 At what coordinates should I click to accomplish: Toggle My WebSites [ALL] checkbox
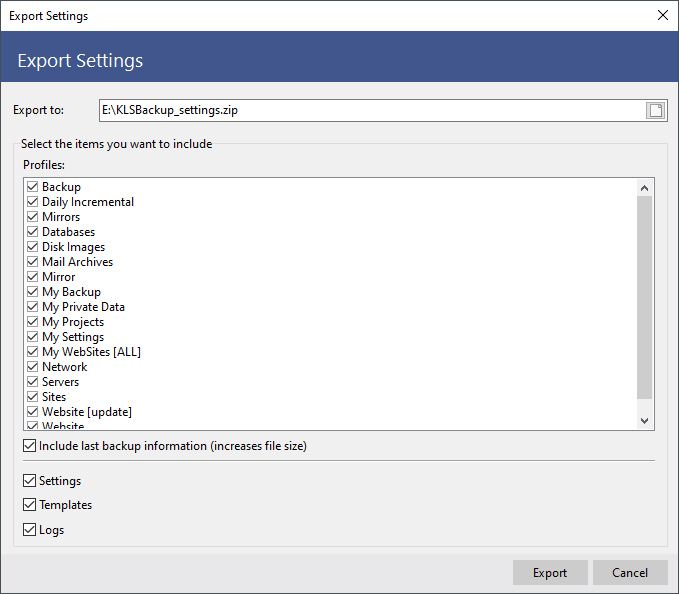33,352
